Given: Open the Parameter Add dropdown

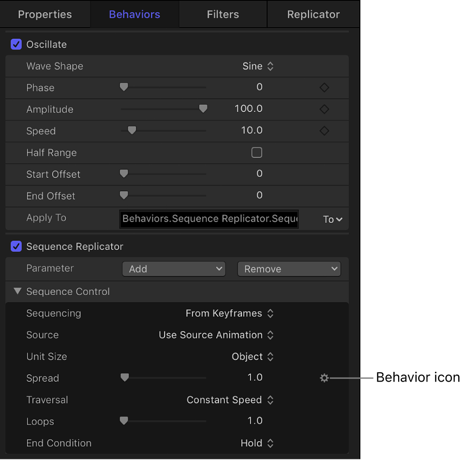Looking at the screenshot, I should click(x=173, y=268).
